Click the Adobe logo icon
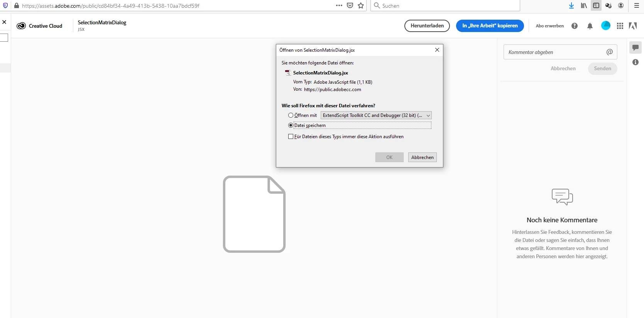 tap(633, 26)
